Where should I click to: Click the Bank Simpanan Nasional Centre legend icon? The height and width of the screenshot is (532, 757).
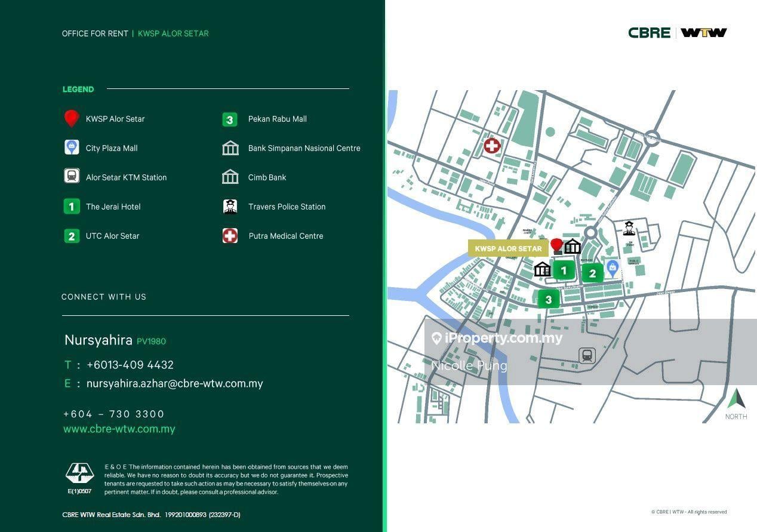[230, 148]
